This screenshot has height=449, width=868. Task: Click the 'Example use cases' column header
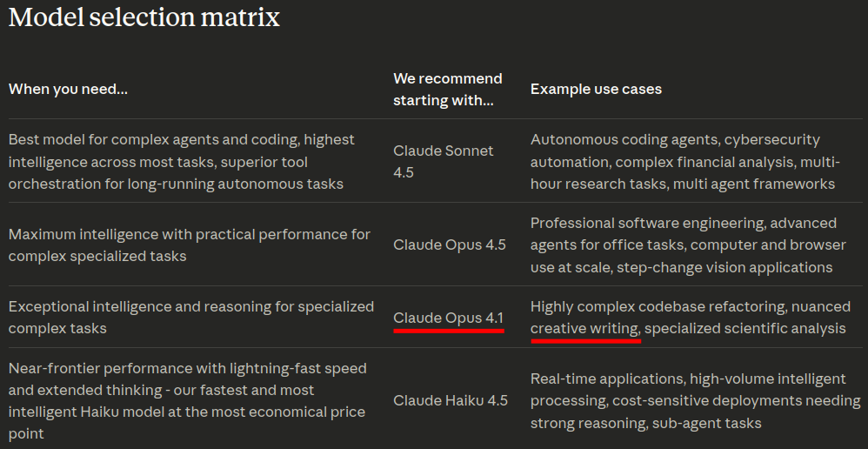596,89
